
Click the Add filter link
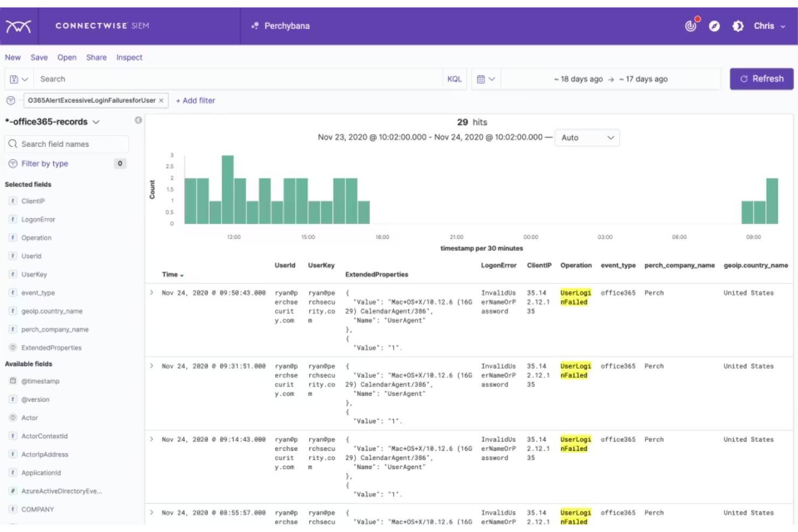pyautogui.click(x=196, y=100)
